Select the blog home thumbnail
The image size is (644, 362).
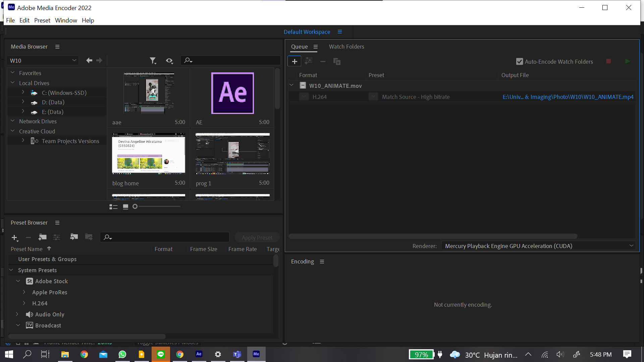point(149,154)
